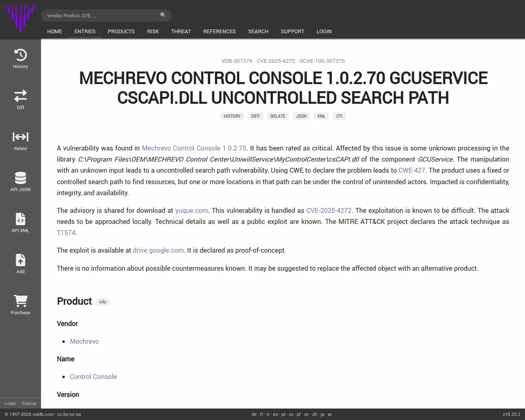Click the vuldb.com footer link
Viewport: 525px width, 420px height.
(43, 414)
